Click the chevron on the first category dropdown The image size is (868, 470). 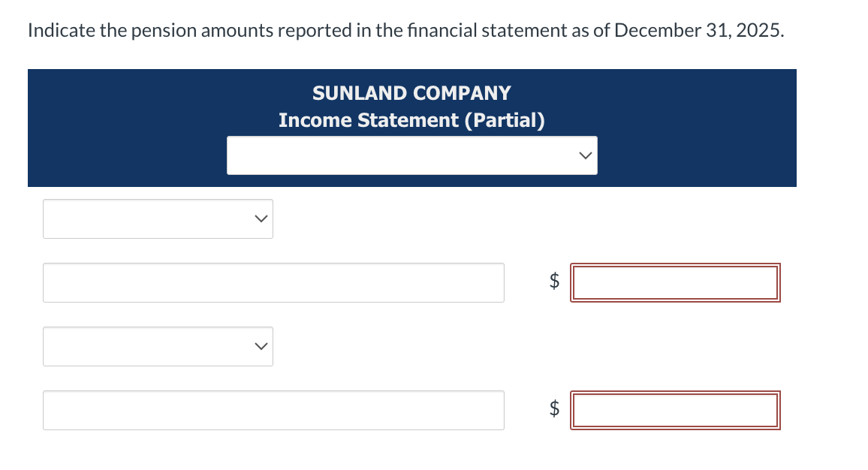tap(261, 218)
